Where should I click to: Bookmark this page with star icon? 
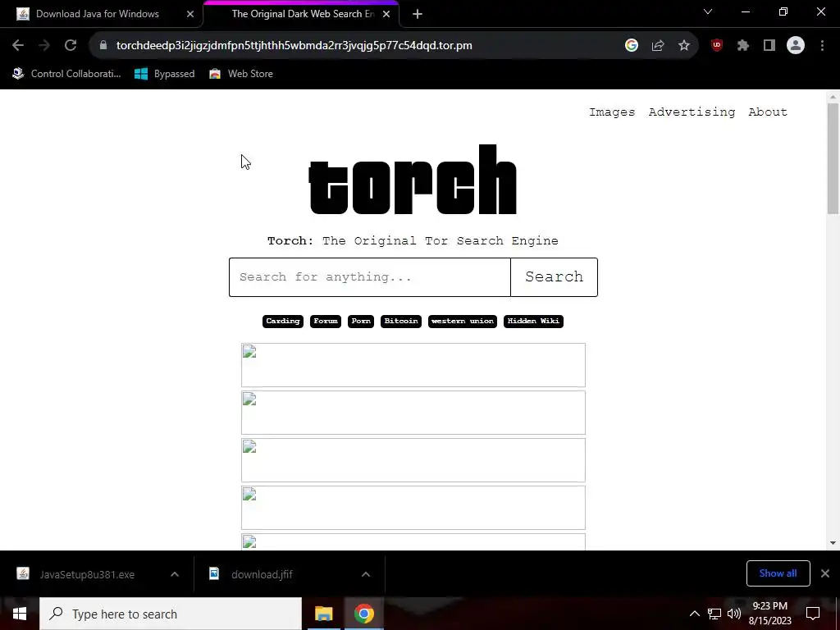[x=684, y=46]
